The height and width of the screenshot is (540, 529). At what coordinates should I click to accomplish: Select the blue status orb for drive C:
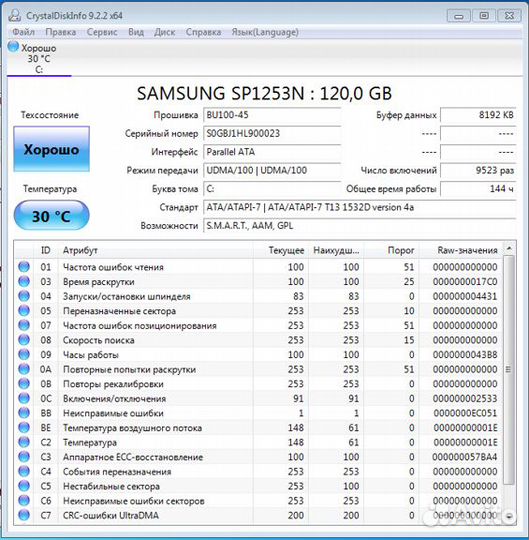[x=13, y=46]
